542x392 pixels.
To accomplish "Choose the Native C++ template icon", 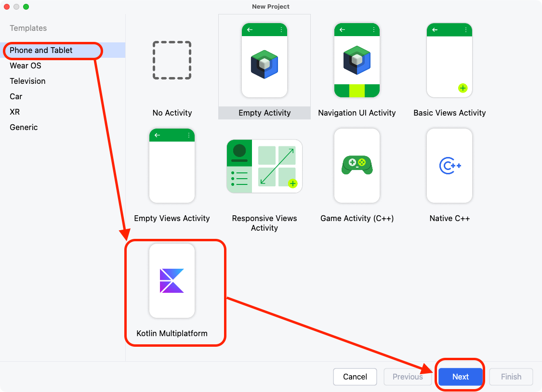I will pos(449,166).
